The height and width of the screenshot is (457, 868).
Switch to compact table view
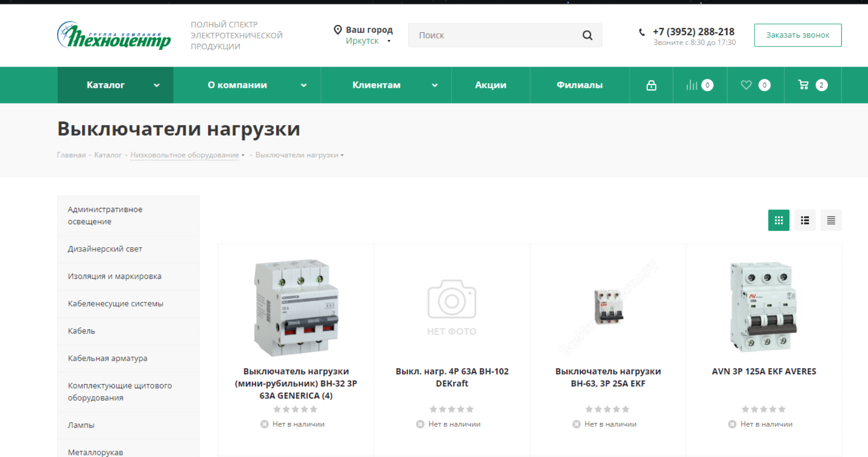(831, 220)
